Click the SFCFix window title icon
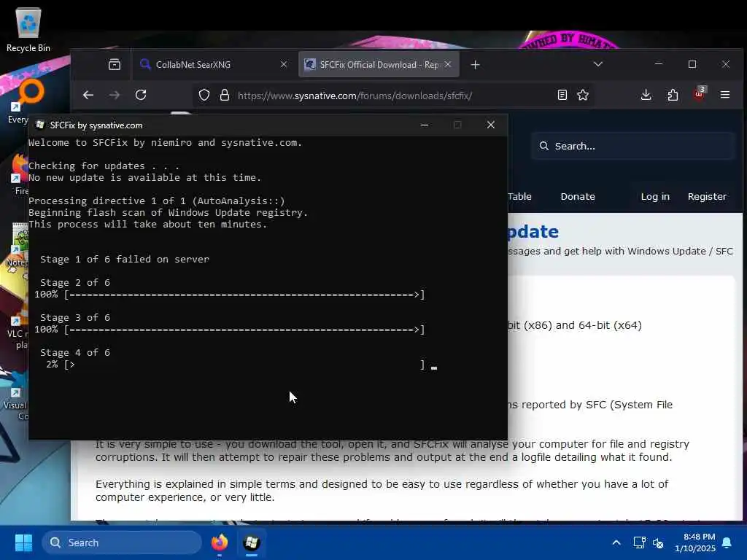 40,125
